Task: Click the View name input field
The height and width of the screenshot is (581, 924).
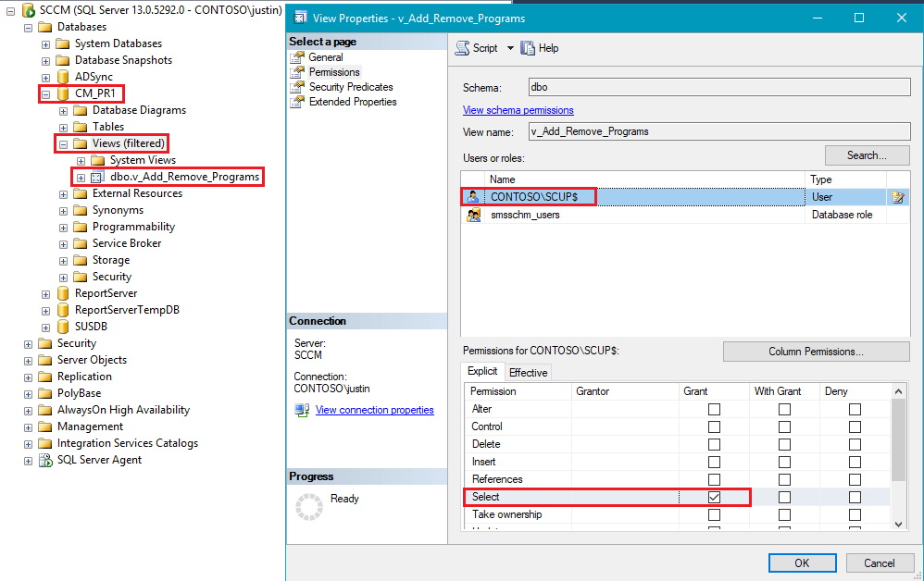Action: 719,131
